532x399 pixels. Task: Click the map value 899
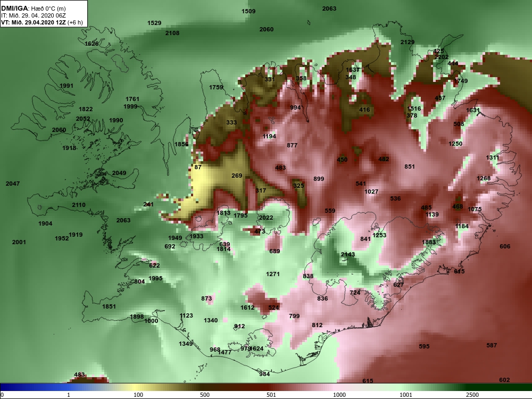(x=319, y=179)
